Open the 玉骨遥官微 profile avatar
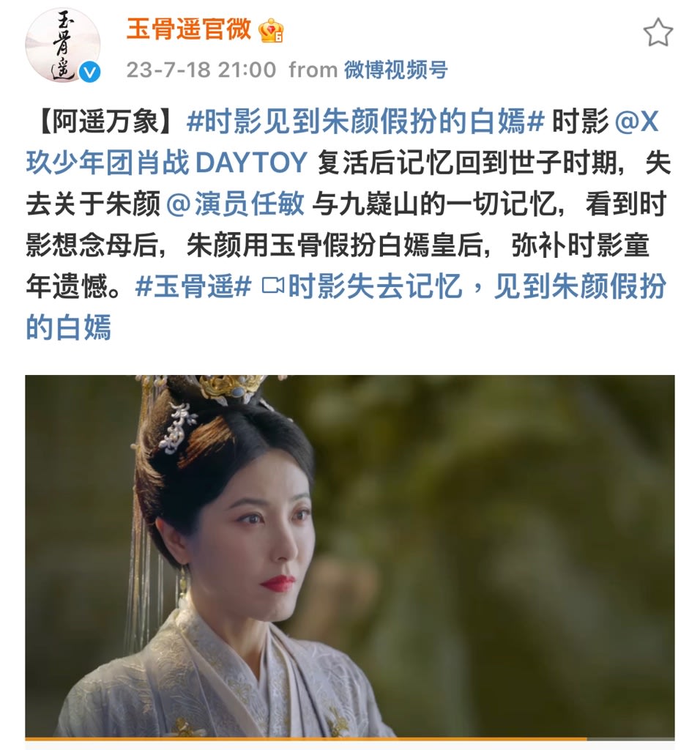Screen dimensions: 700x750 63,45
